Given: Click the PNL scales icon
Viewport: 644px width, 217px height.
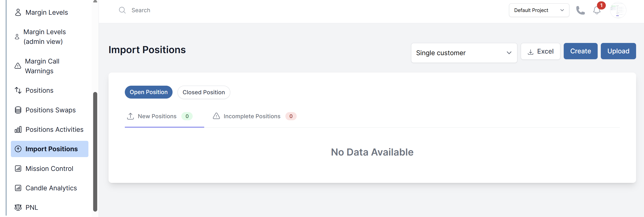Looking at the screenshot, I should pos(18,208).
